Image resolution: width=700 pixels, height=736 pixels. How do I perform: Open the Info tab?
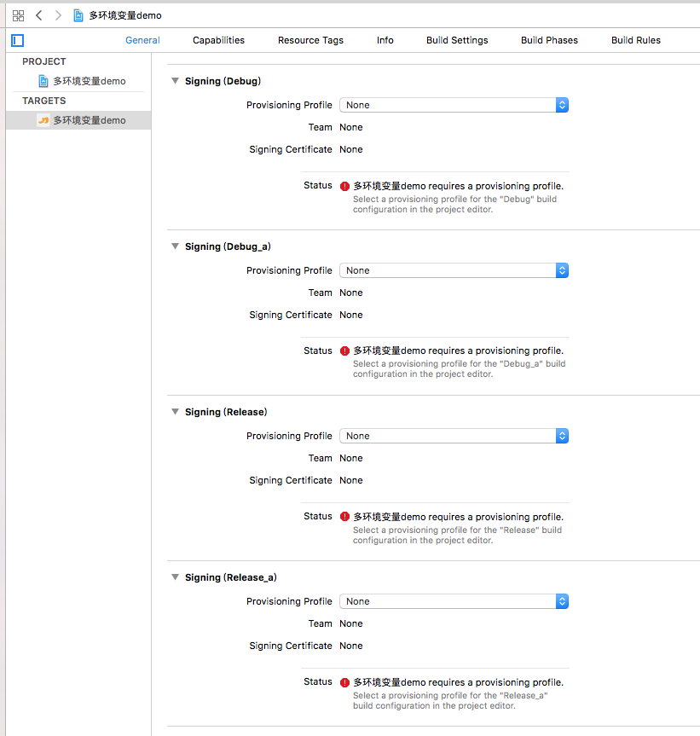pos(385,40)
